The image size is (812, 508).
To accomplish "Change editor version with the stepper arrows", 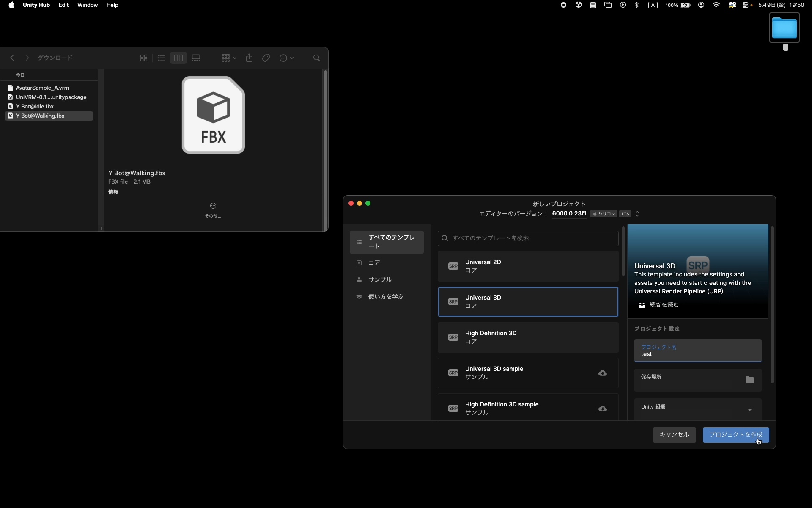I will pyautogui.click(x=637, y=214).
